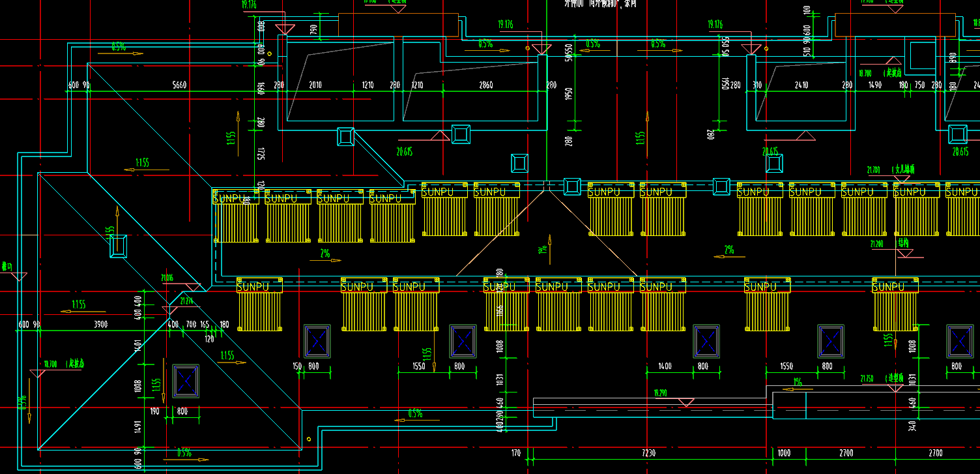The height and width of the screenshot is (474, 980).
Task: Pick the 21.700 parapet elevation text
Action: [874, 169]
